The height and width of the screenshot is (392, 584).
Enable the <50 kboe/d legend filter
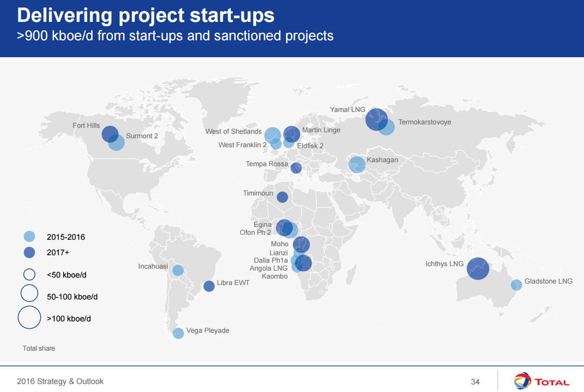tap(29, 274)
